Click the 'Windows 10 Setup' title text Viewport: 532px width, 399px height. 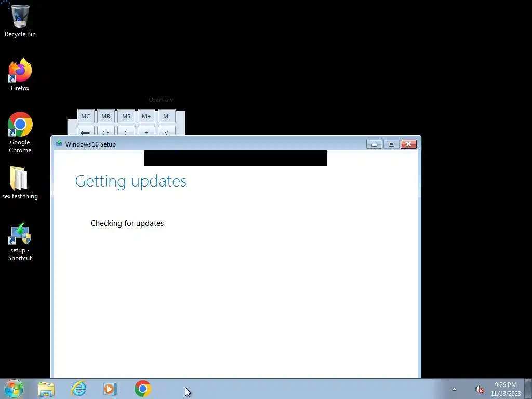click(90, 144)
